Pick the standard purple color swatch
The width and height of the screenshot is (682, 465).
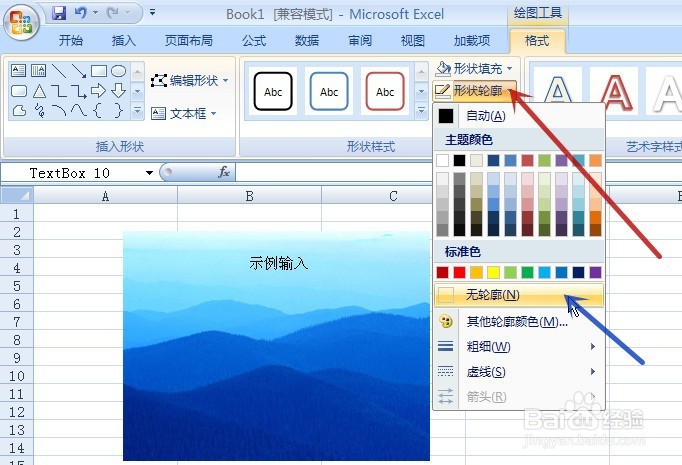point(595,272)
